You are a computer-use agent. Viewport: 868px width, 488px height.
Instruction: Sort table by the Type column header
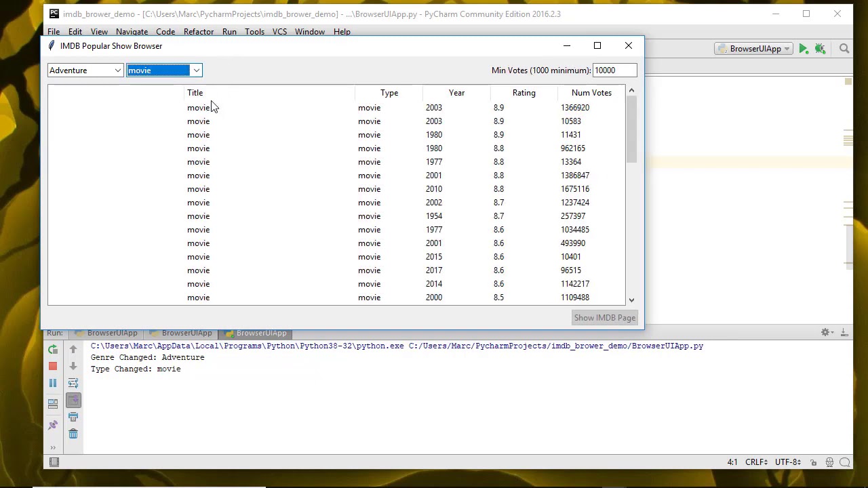389,93
